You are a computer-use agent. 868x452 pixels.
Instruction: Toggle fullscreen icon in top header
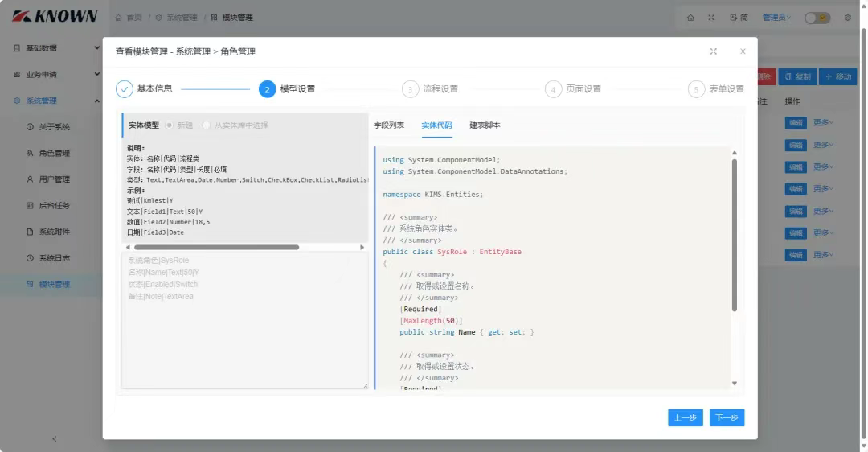click(711, 18)
